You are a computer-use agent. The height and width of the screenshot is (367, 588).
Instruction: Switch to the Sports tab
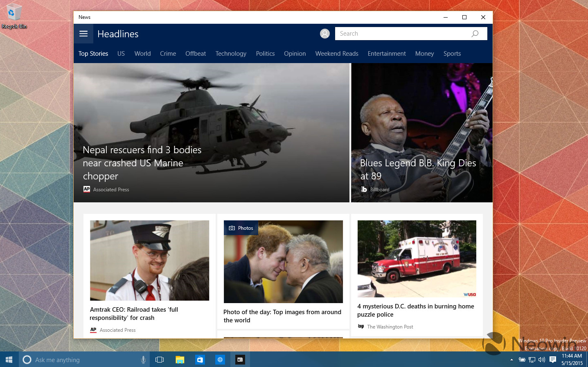[x=452, y=54]
